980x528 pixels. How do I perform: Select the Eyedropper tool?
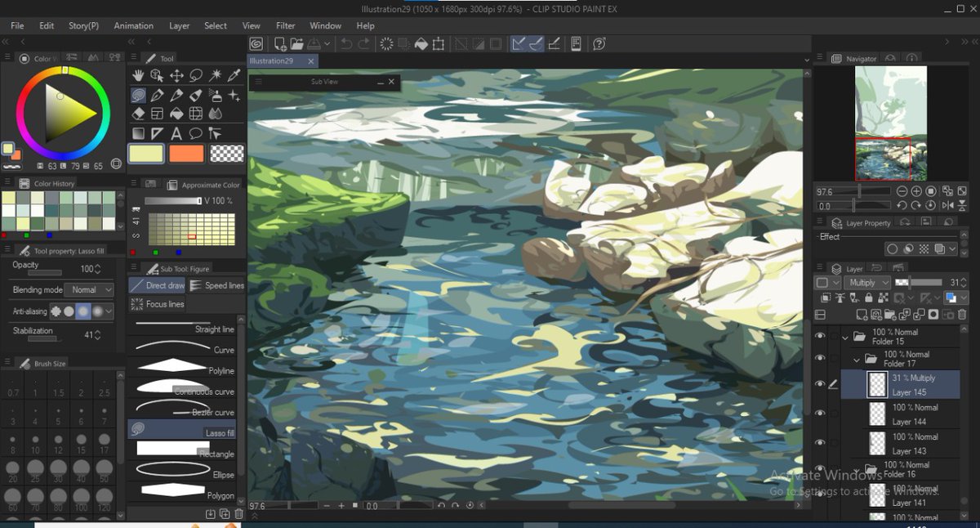point(234,76)
